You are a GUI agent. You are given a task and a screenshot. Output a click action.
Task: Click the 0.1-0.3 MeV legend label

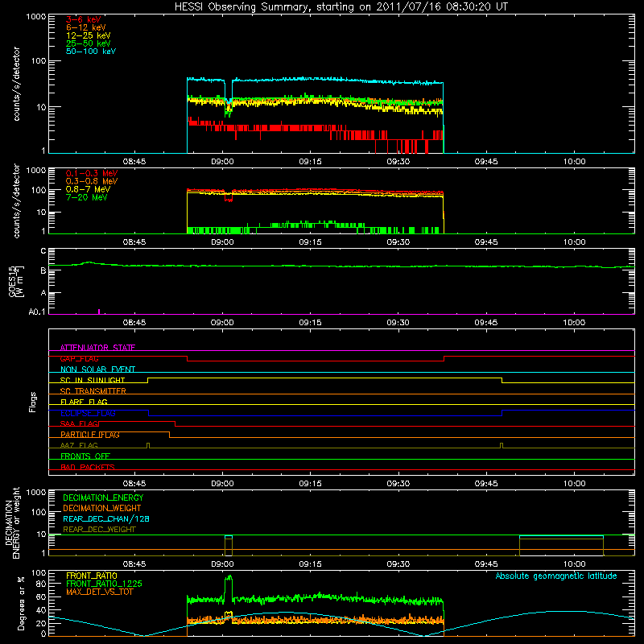click(x=92, y=173)
